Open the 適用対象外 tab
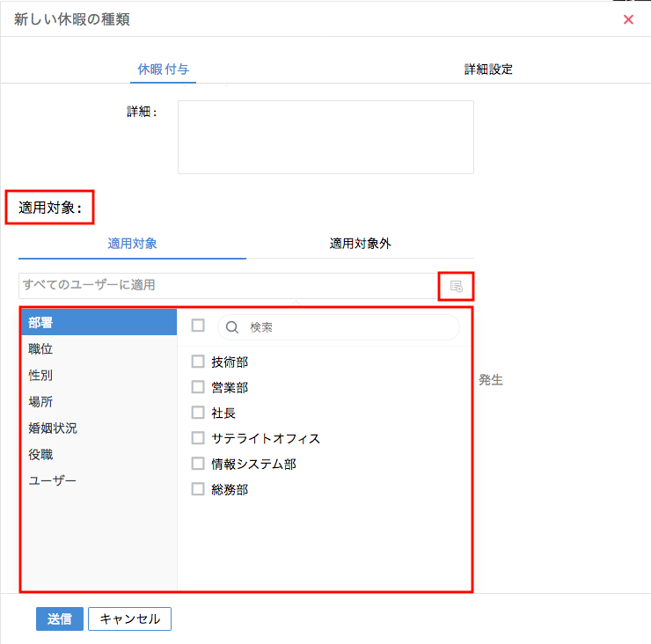Viewport: 651px width, 644px height. coord(360,244)
